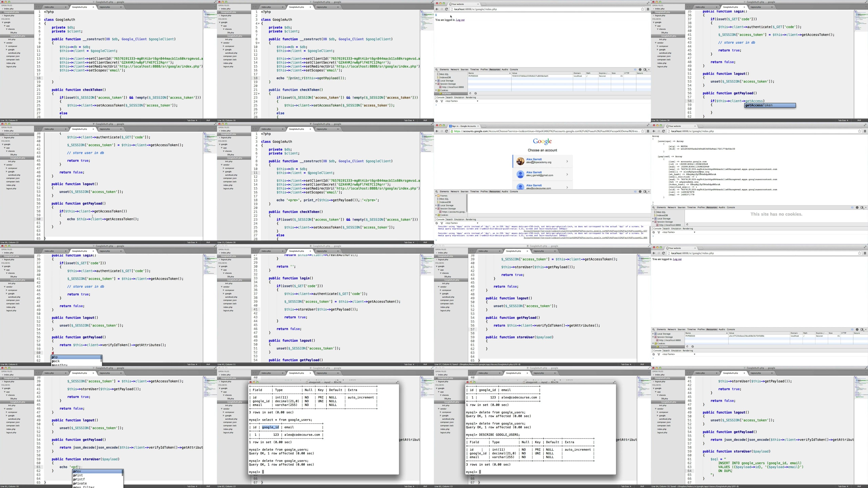Click bookmark star in the Array output window
The height and width of the screenshot is (488, 868).
pyautogui.click(x=860, y=131)
